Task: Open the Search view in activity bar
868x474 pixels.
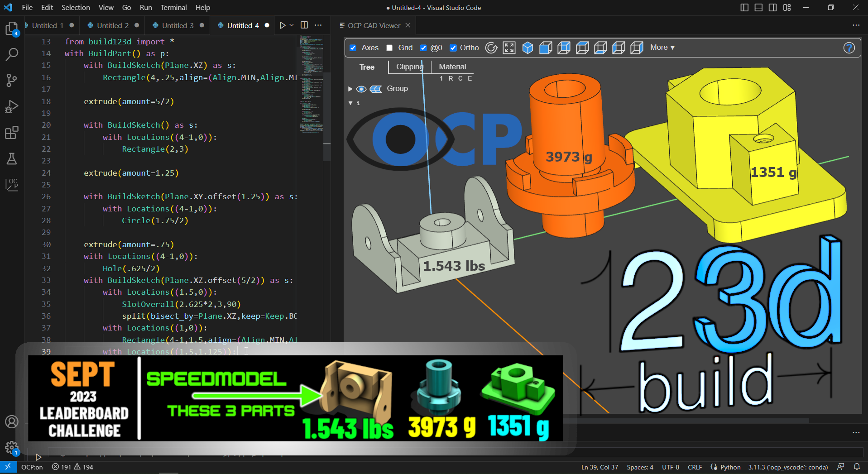Action: click(x=12, y=54)
